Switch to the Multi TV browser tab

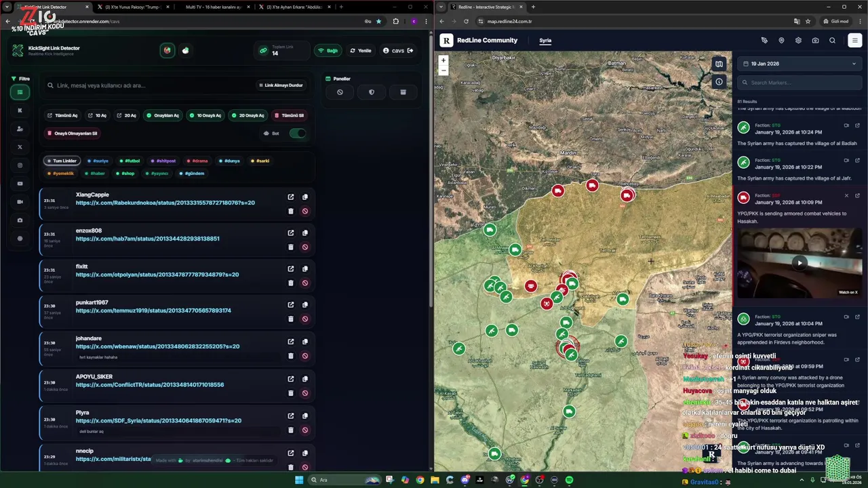click(214, 7)
